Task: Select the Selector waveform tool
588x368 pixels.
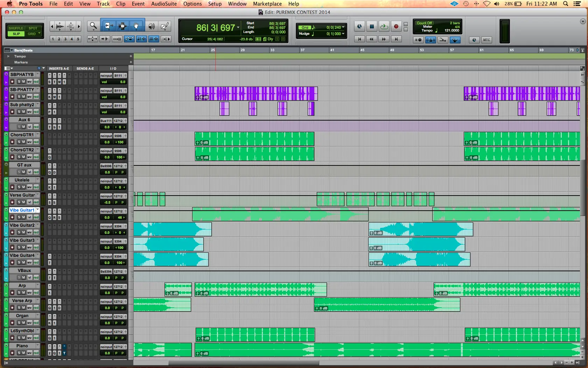Action: (x=122, y=26)
